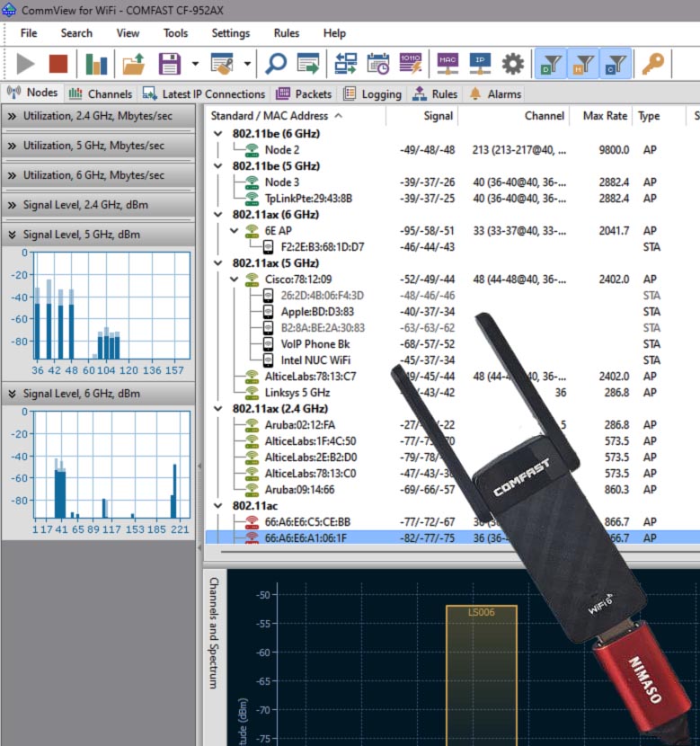This screenshot has width=700, height=746.
Task: Expand Utilization, 2.4 GHz, Mbytes/sec panel
Action: [99, 116]
